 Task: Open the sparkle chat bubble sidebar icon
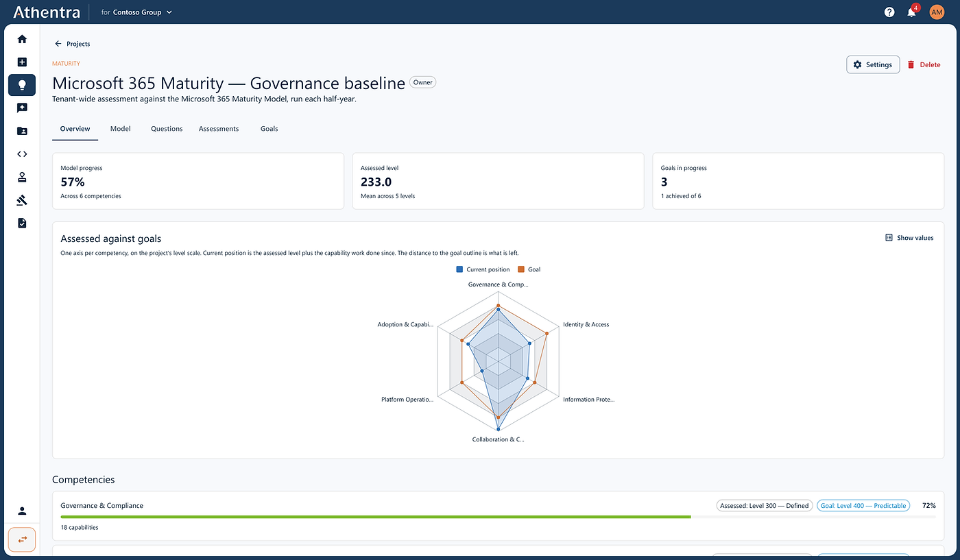pyautogui.click(x=22, y=108)
